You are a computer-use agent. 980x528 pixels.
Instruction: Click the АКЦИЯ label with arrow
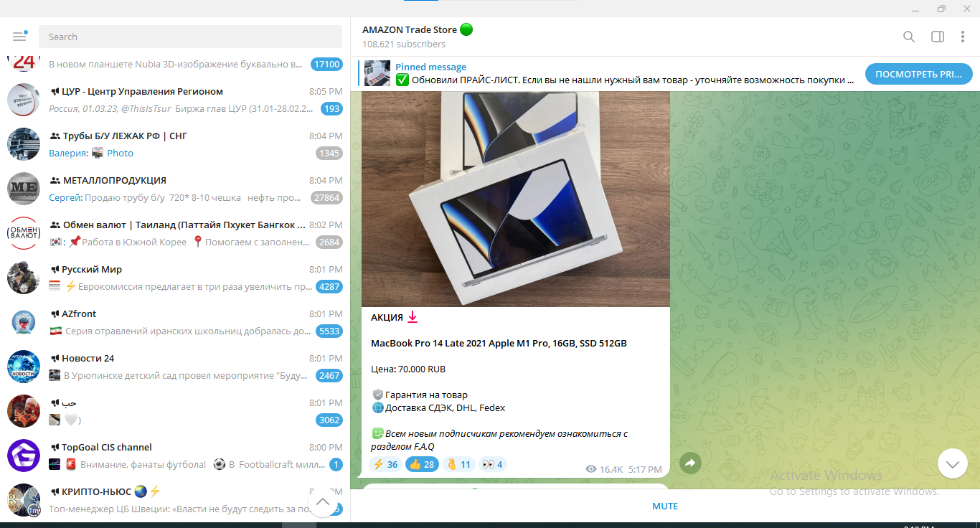(x=394, y=317)
